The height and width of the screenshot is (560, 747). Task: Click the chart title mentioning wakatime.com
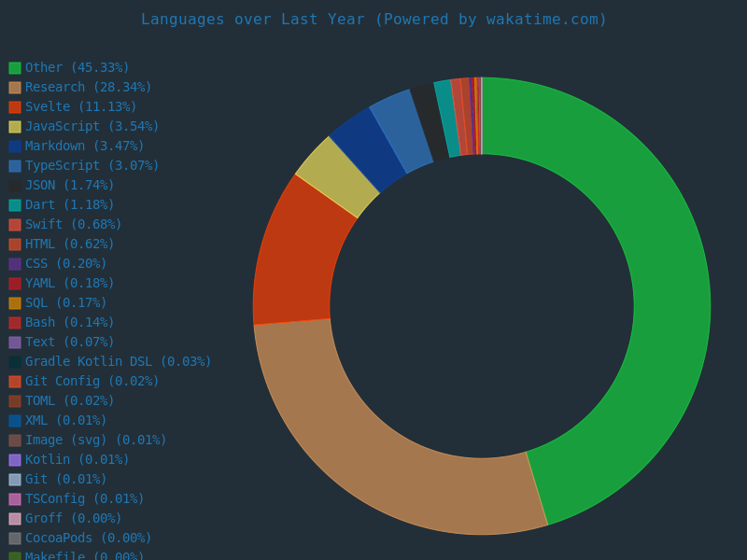[373, 20]
